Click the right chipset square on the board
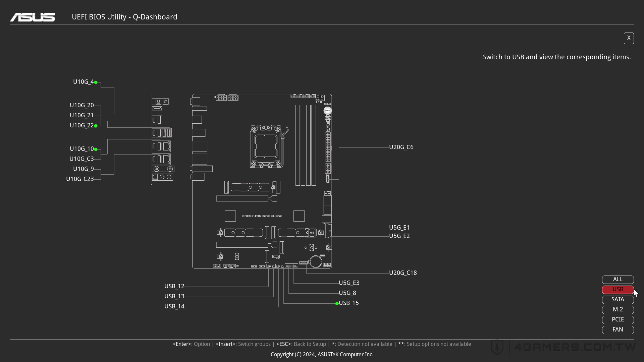 click(299, 216)
